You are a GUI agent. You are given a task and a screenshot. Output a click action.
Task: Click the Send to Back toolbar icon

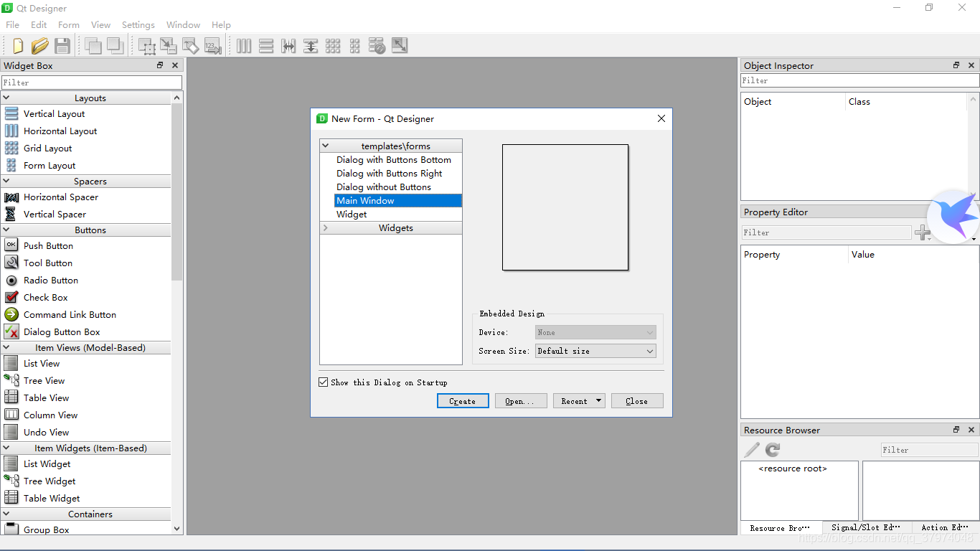93,46
